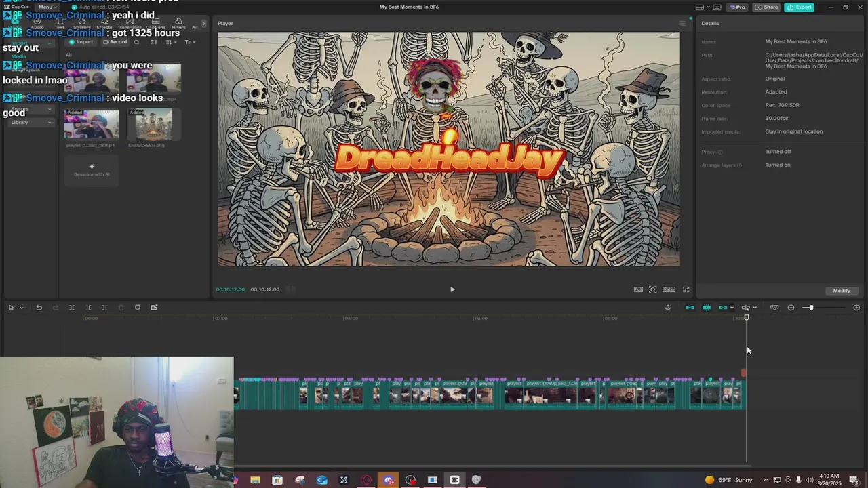Click the Split clip icon
The image size is (868, 488).
[72, 308]
